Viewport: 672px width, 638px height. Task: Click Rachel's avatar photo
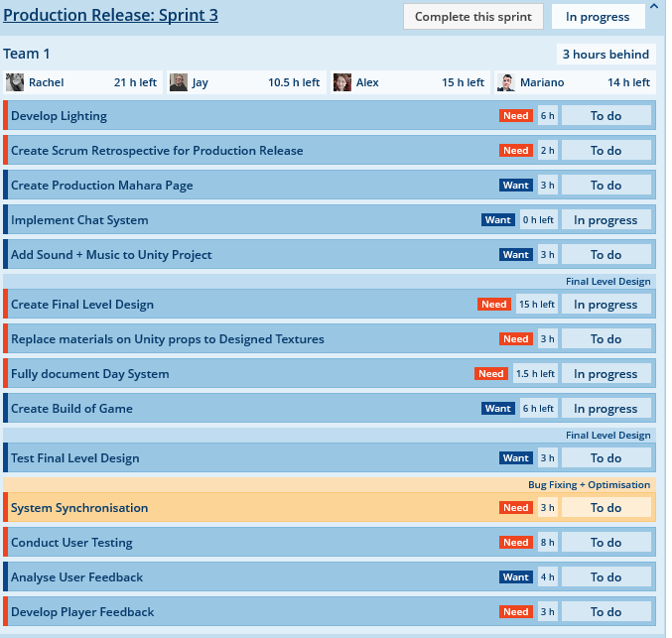pos(15,82)
